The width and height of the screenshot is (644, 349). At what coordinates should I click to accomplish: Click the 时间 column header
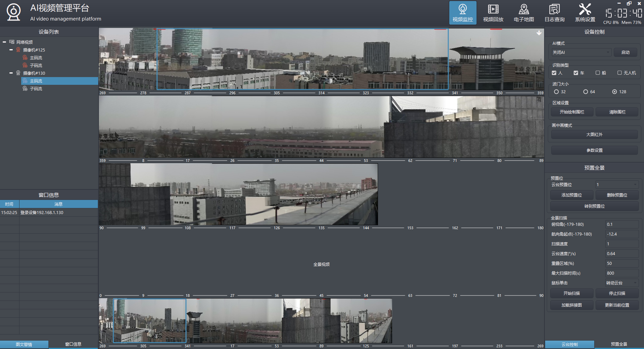tap(9, 204)
